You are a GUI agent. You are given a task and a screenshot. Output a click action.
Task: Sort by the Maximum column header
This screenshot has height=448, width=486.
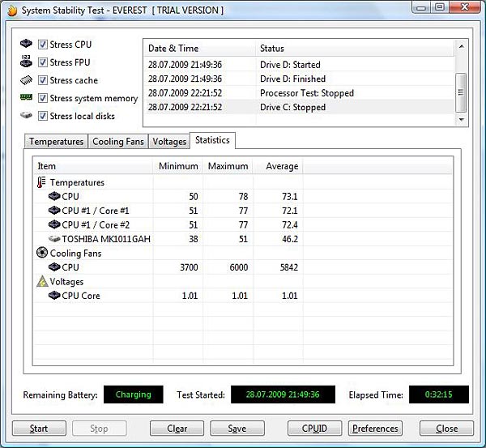228,166
